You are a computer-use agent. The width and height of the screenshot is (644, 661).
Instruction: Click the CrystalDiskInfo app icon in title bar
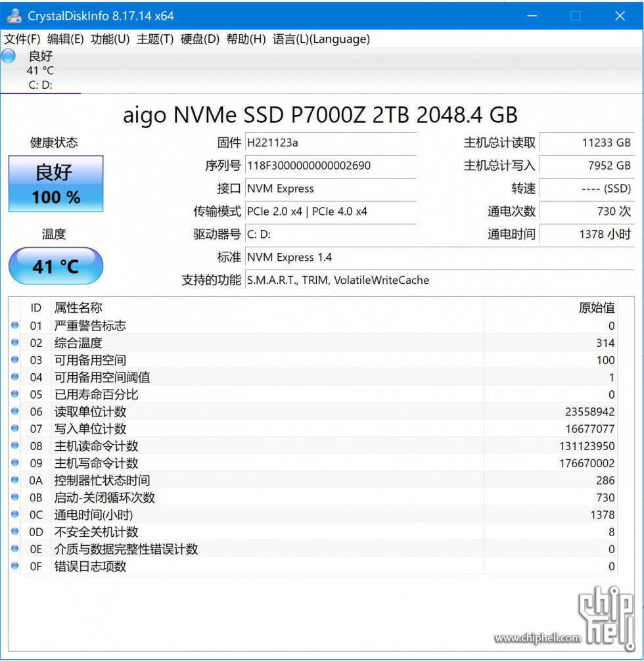14,16
